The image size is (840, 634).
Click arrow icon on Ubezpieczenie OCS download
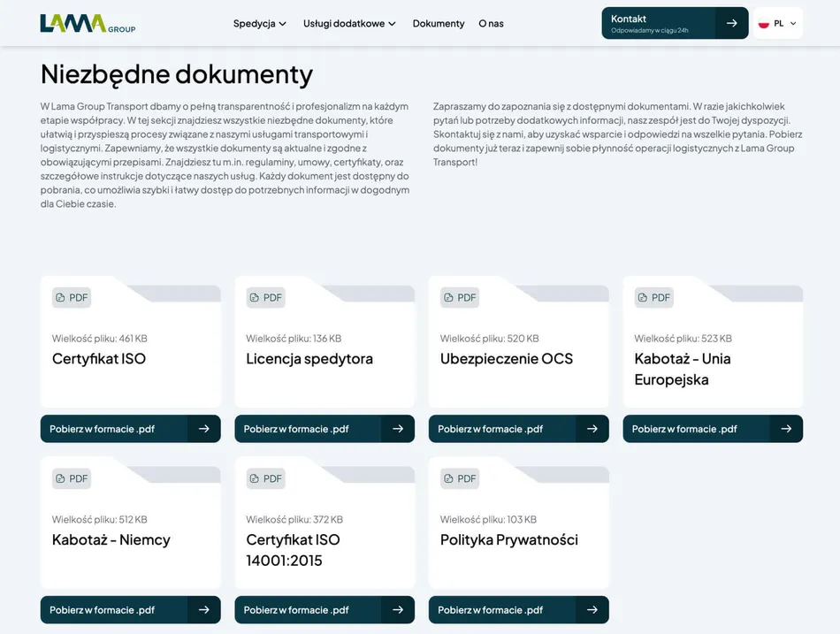(592, 429)
